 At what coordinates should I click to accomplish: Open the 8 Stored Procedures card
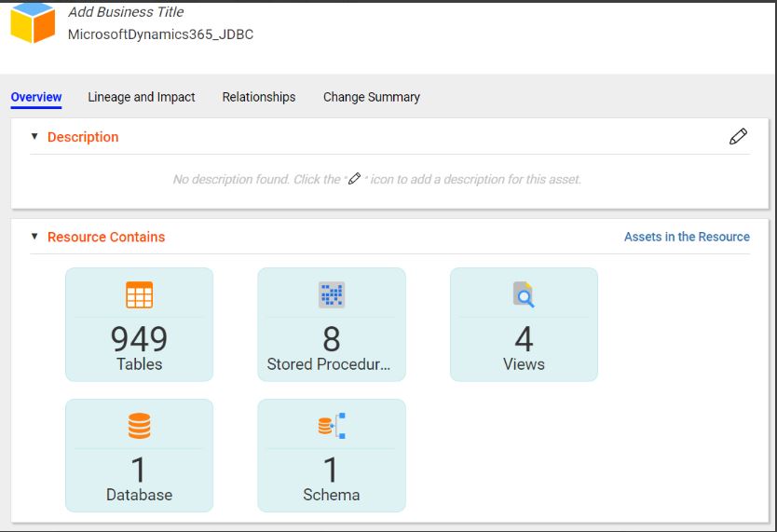click(x=332, y=324)
